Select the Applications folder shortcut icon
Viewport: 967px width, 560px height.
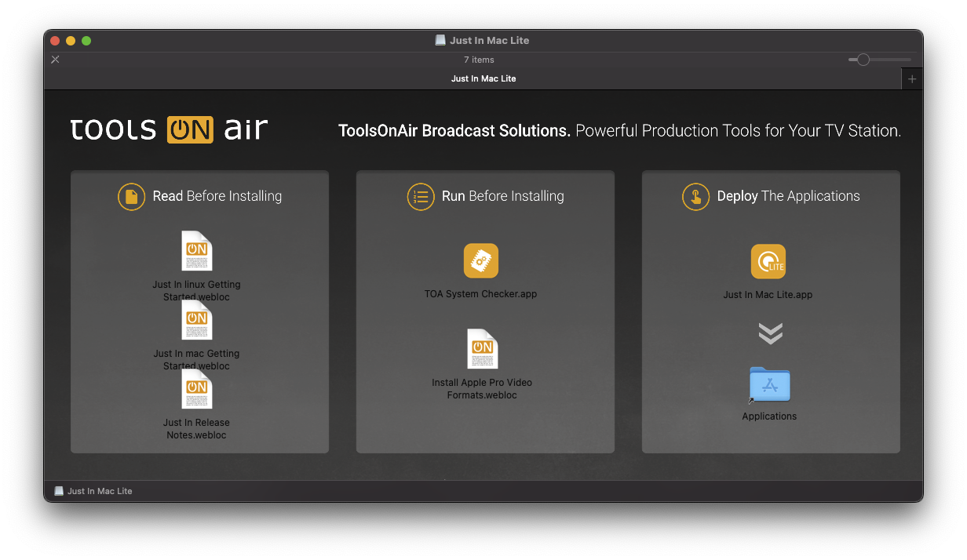(x=769, y=385)
